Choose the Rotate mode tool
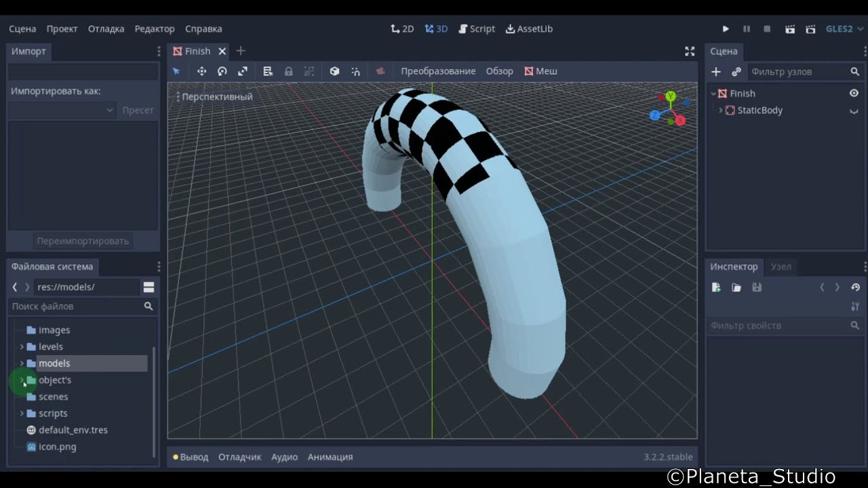 pos(222,71)
